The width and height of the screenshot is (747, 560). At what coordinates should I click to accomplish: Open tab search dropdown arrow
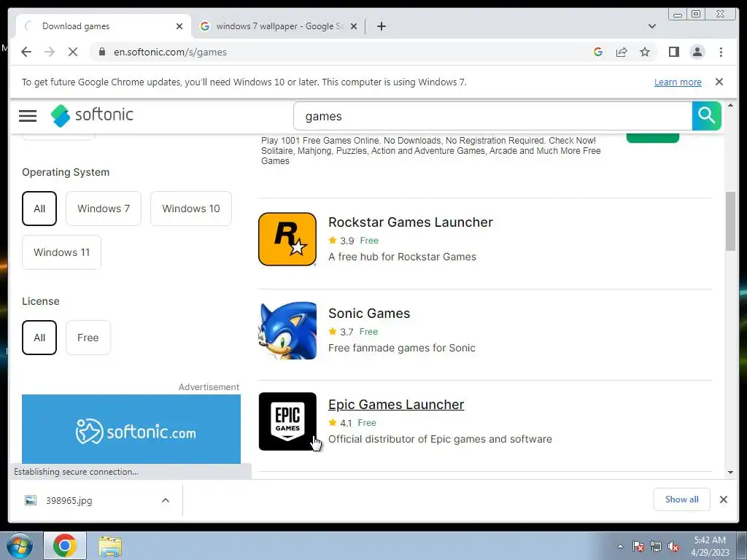pyautogui.click(x=651, y=26)
